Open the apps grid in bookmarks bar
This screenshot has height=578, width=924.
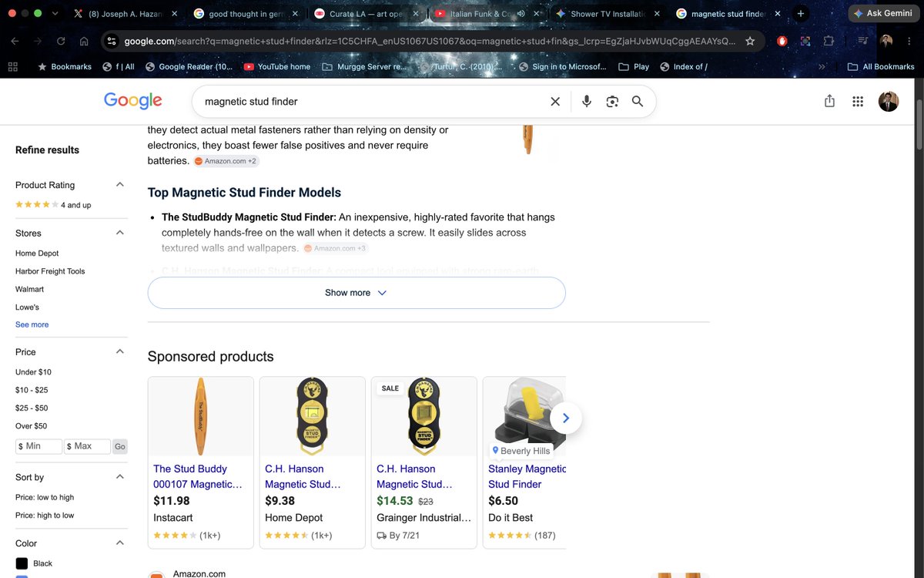coord(13,67)
